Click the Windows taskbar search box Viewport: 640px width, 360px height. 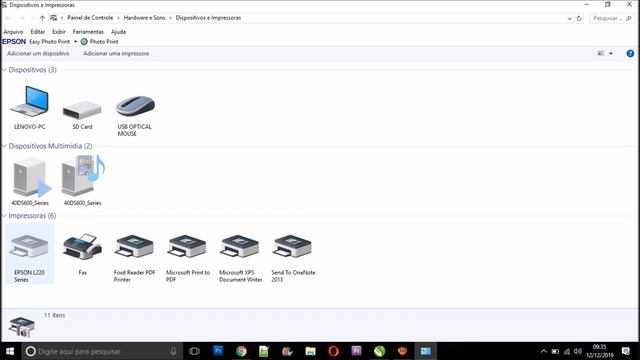pos(102,351)
